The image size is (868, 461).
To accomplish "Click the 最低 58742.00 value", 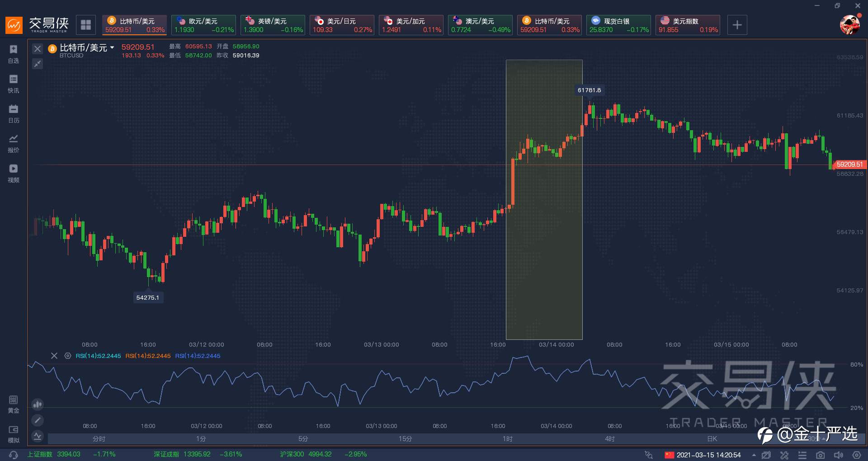I will click(198, 56).
